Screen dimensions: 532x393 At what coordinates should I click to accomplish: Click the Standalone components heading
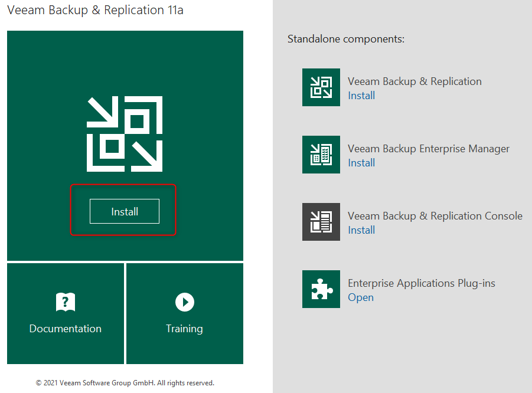[346, 39]
